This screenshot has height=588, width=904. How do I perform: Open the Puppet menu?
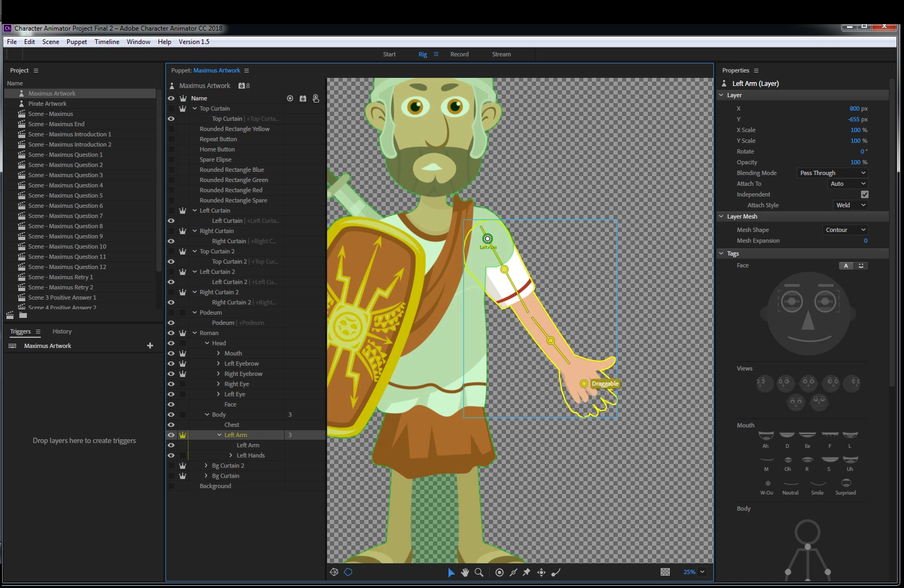(x=77, y=42)
